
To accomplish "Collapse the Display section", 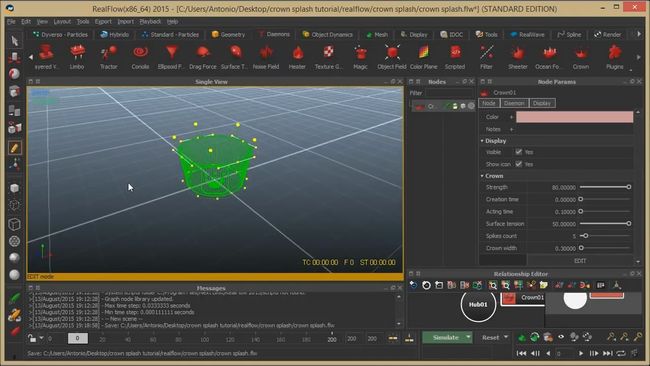I will tap(482, 141).
